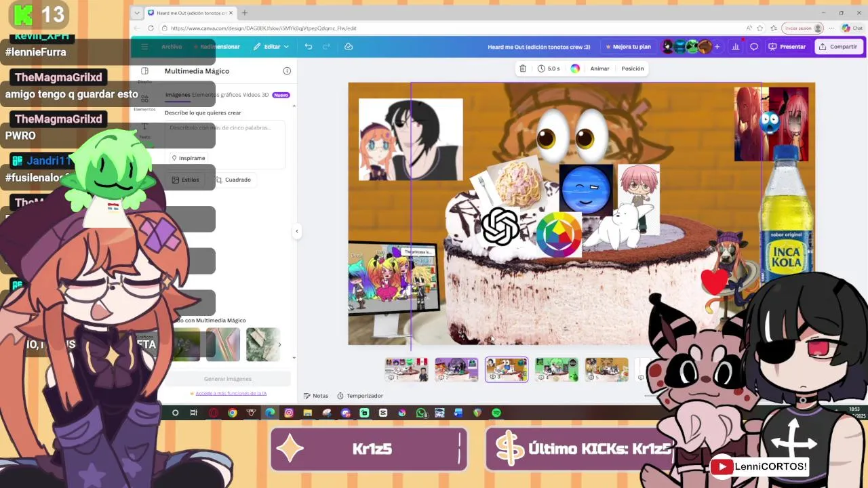Click the Generar imágenes button
868x488 pixels.
click(228, 379)
